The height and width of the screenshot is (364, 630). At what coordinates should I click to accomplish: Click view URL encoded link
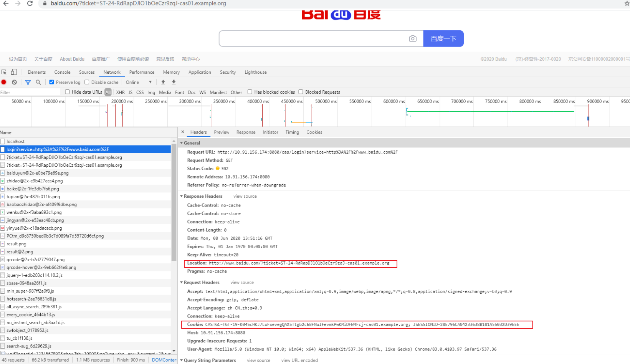pos(299,360)
